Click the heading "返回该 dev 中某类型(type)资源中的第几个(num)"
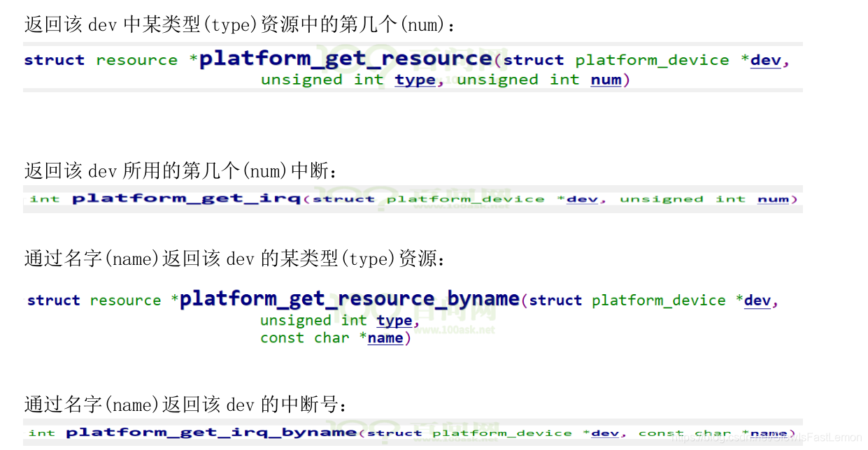The image size is (868, 450). (x=240, y=25)
